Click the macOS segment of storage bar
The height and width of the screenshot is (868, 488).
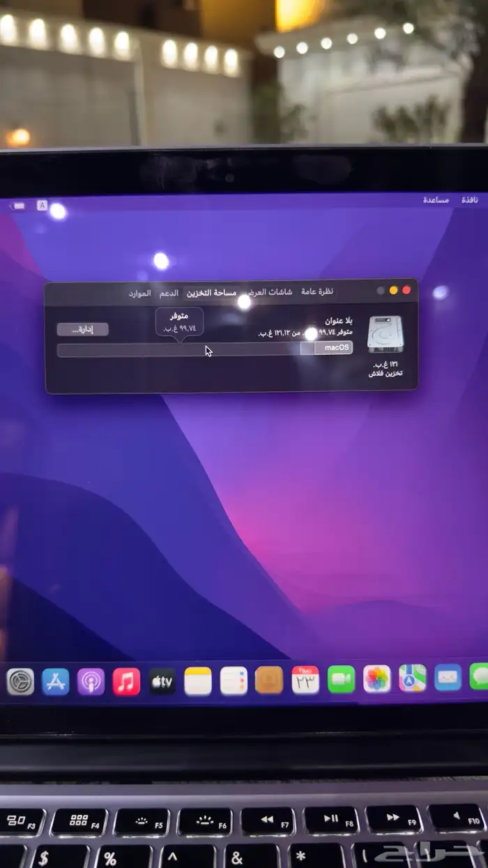coord(333,348)
